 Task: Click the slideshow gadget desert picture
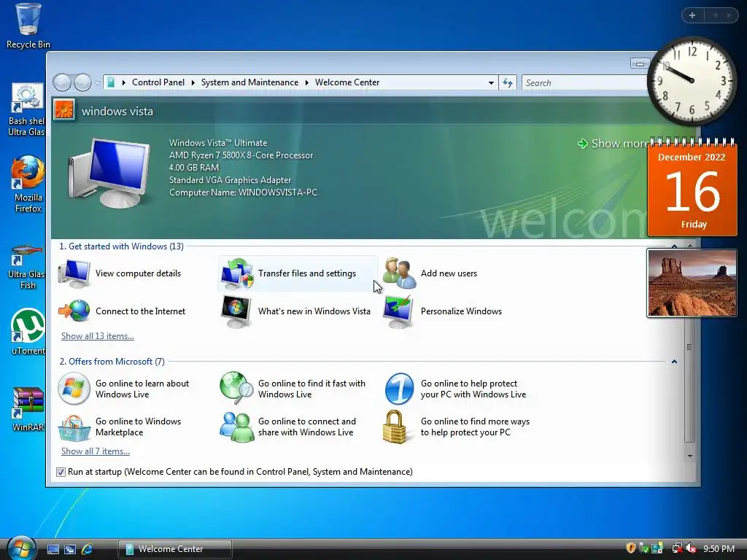click(x=692, y=283)
